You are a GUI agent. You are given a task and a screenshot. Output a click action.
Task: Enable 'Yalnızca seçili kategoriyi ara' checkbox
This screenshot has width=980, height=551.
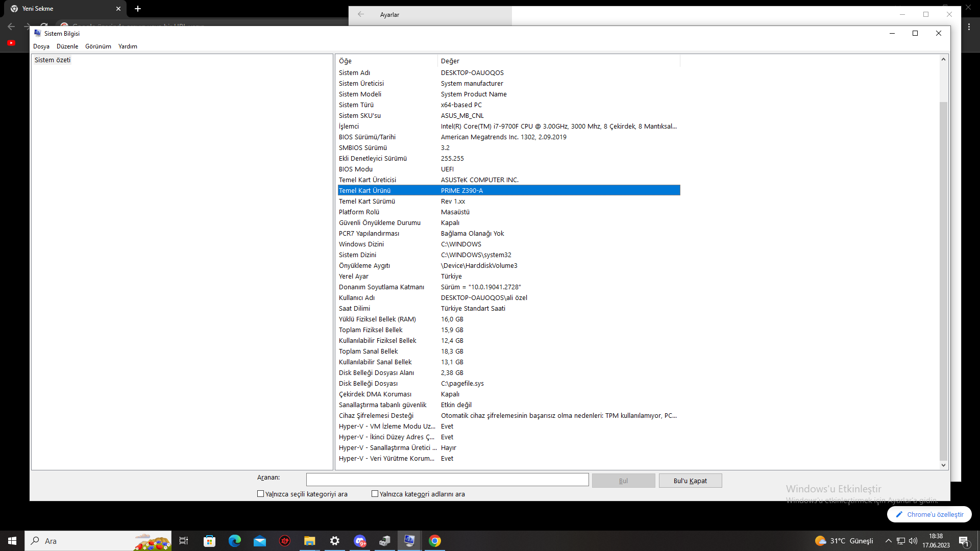tap(261, 494)
